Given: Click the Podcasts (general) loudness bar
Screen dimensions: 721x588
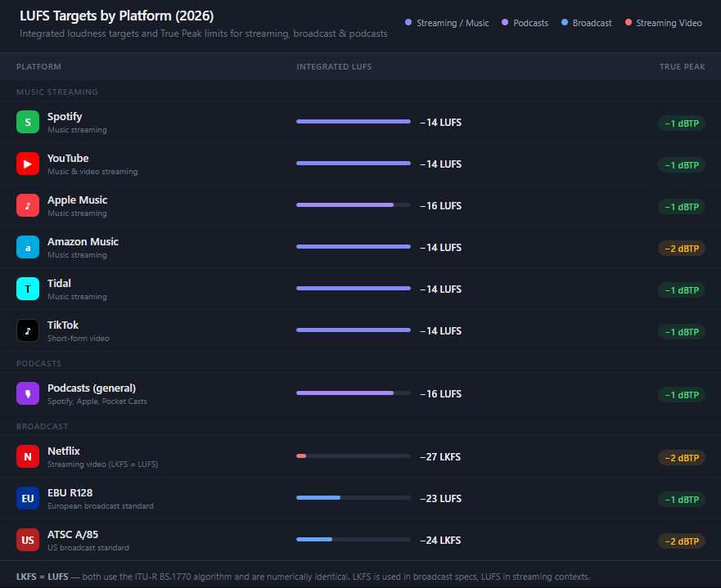Looking at the screenshot, I should [354, 393].
